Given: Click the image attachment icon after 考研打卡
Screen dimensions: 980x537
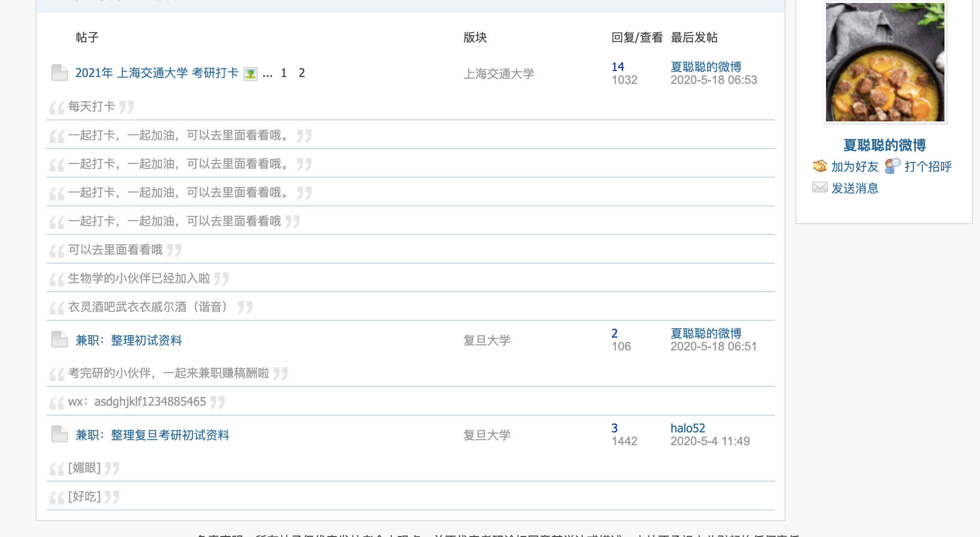Looking at the screenshot, I should click(x=251, y=74).
